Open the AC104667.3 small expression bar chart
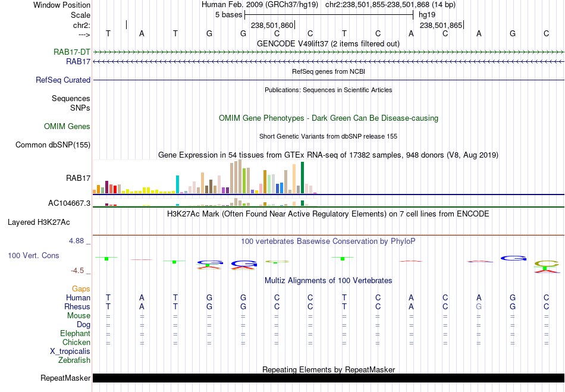 click(205, 202)
